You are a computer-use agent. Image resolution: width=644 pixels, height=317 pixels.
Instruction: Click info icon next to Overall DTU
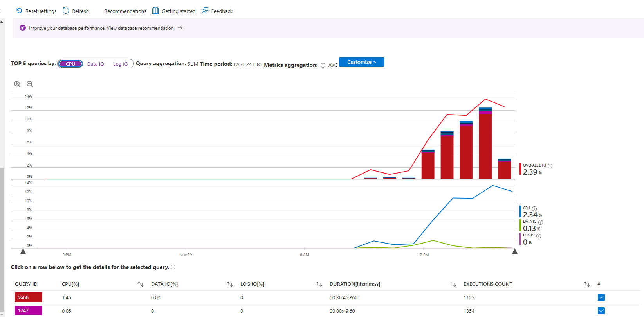coord(550,166)
